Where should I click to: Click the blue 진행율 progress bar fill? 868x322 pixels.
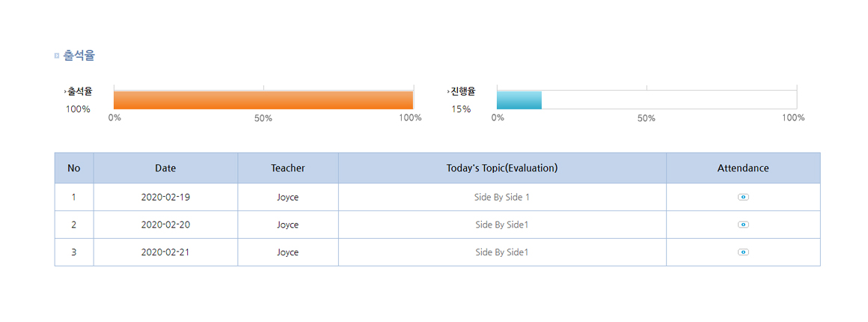(519, 100)
